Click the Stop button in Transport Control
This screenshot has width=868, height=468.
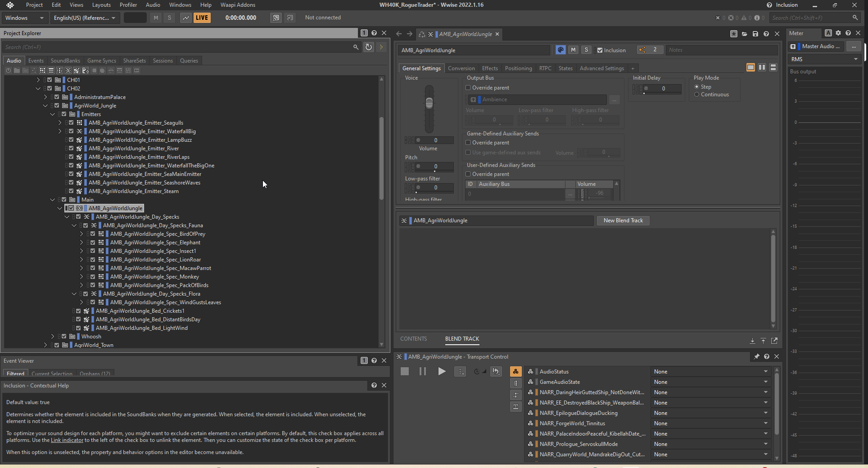click(x=405, y=371)
